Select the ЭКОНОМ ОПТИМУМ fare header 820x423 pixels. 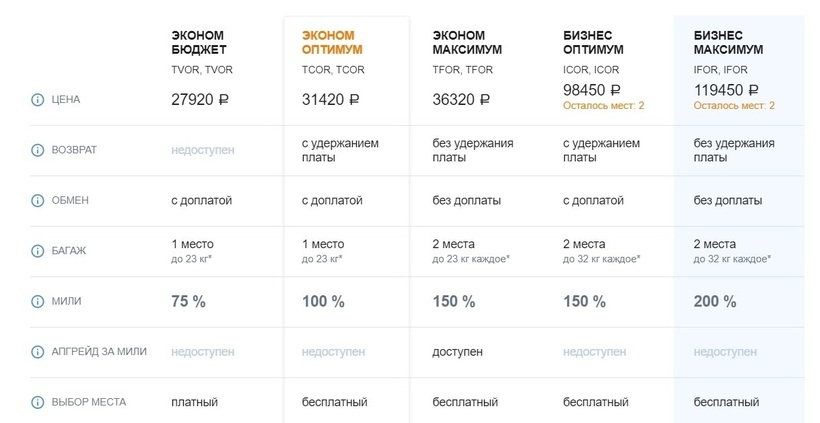click(332, 42)
